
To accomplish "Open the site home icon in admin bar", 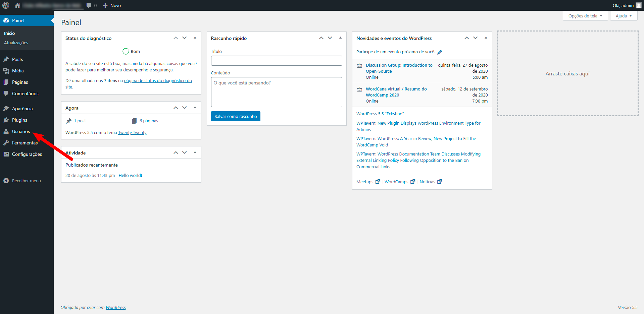I will (x=17, y=5).
